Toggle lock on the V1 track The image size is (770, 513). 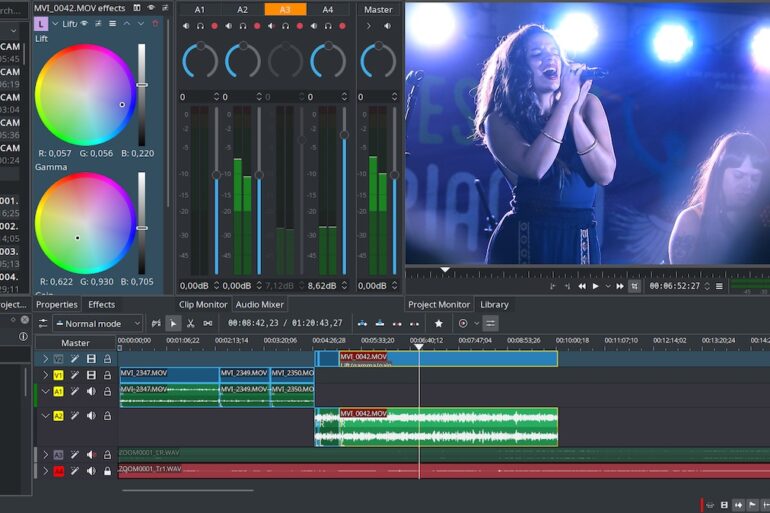(x=107, y=375)
